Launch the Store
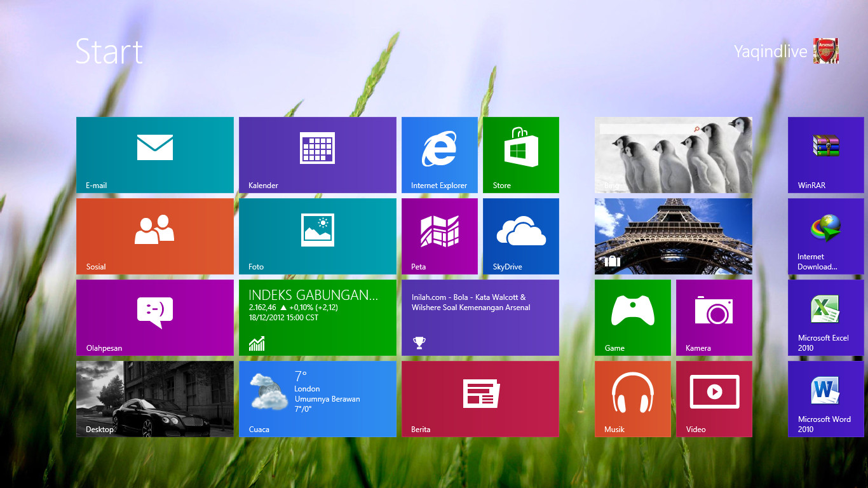 [x=520, y=154]
